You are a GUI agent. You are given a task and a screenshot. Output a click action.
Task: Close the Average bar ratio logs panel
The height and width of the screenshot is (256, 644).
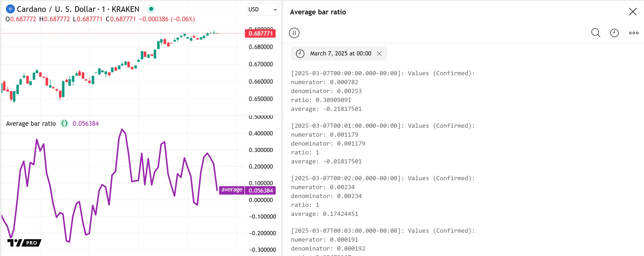point(633,12)
